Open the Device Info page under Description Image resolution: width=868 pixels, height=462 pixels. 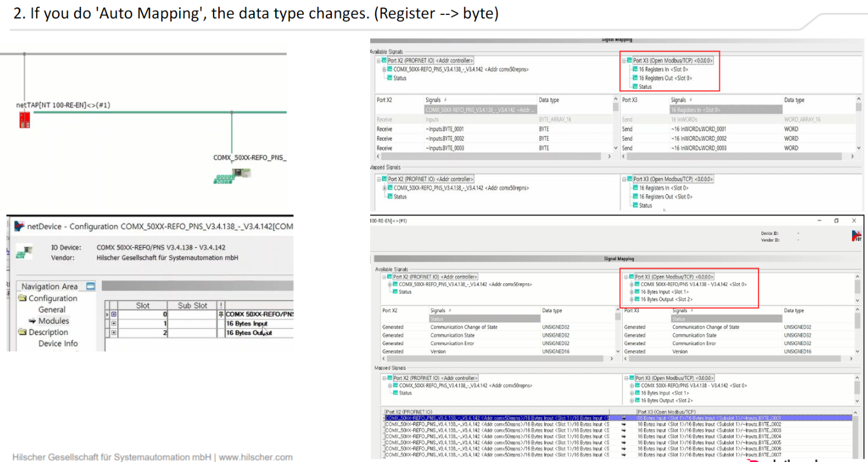coord(58,343)
